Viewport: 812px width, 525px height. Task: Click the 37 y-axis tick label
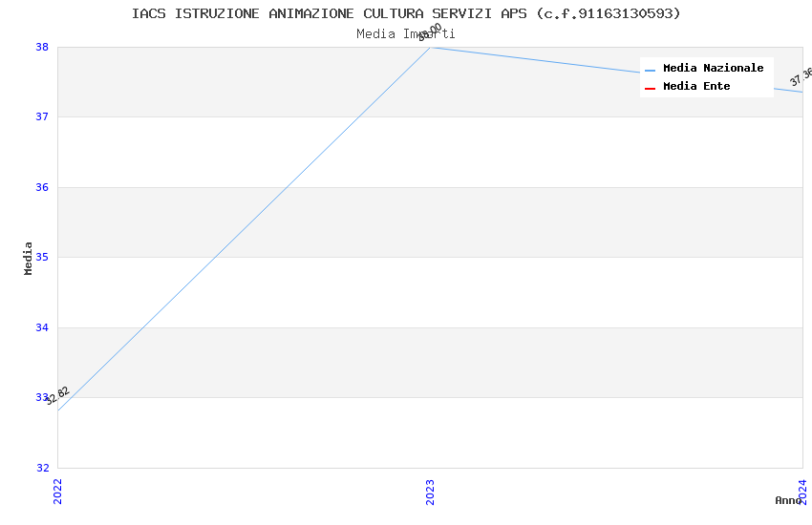pos(42,116)
